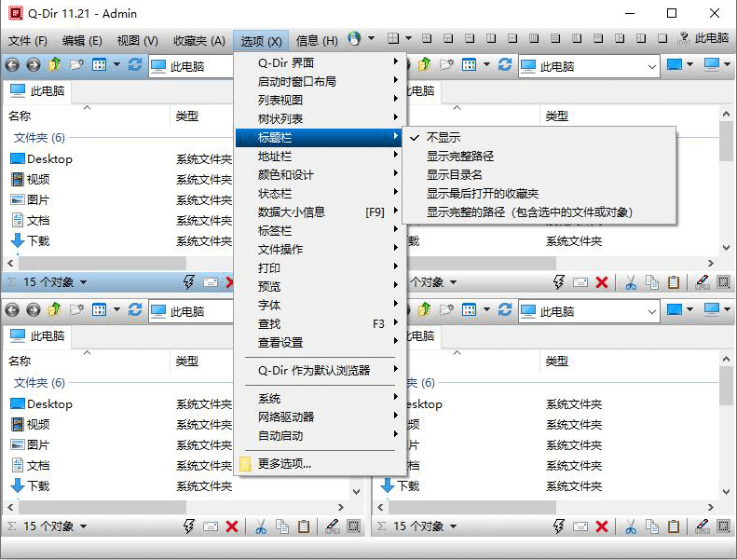The width and height of the screenshot is (737, 560).
Task: Open the 15 个对象 dropdown in the bottom-left pane status bar
Action: point(83,526)
